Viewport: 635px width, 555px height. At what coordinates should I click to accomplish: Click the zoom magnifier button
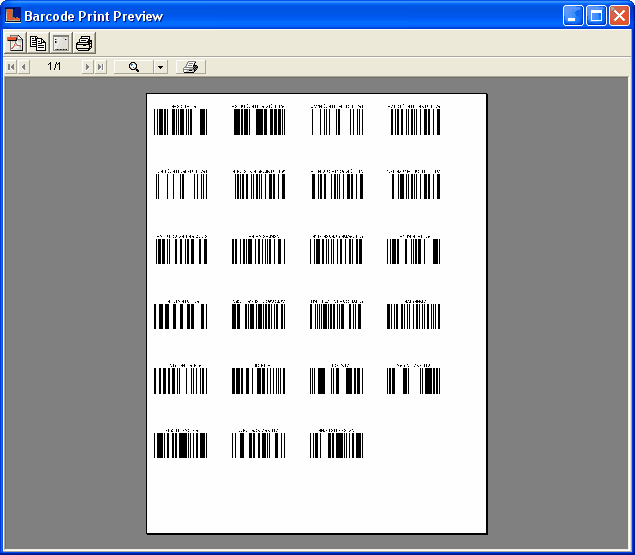click(x=134, y=67)
